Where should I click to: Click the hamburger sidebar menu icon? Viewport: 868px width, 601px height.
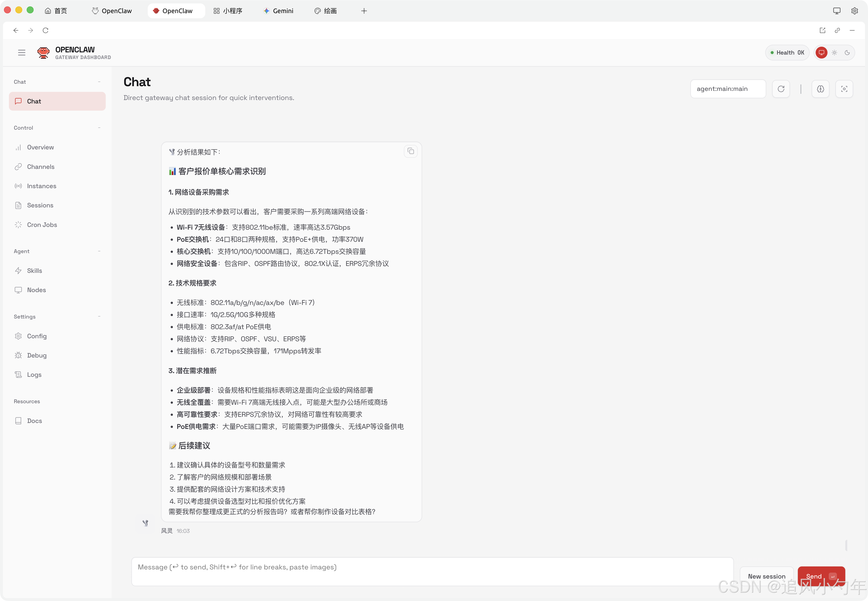point(22,53)
